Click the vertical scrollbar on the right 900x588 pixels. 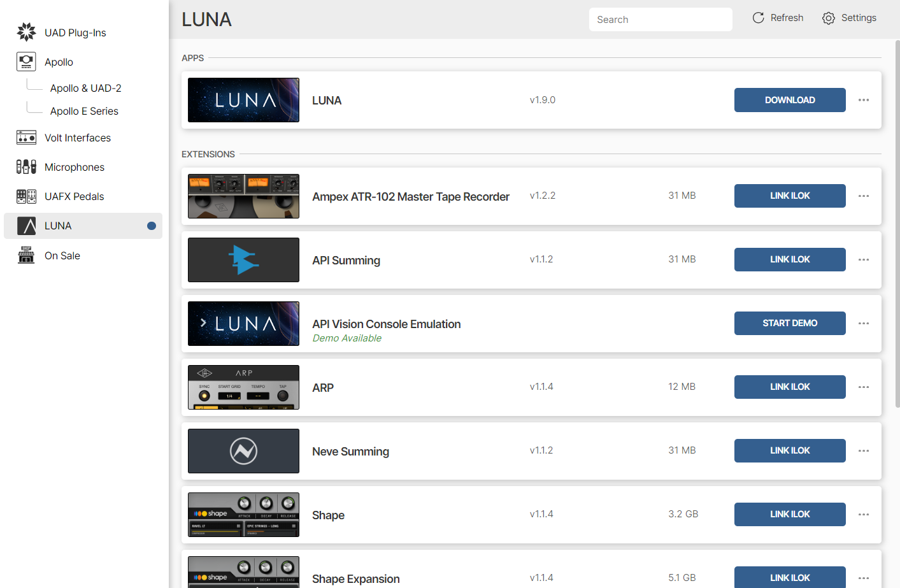[897, 223]
